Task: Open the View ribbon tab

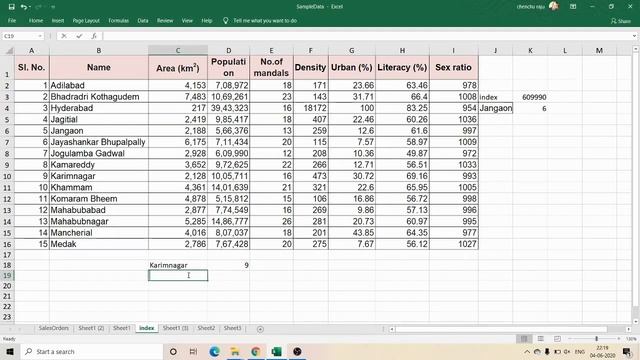Action: click(187, 20)
